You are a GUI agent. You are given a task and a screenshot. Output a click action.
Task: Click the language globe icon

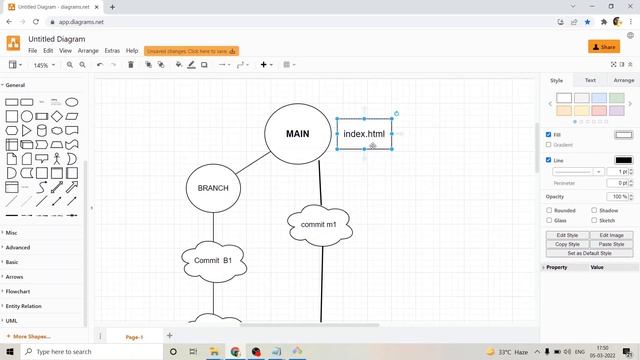pyautogui.click(x=630, y=36)
